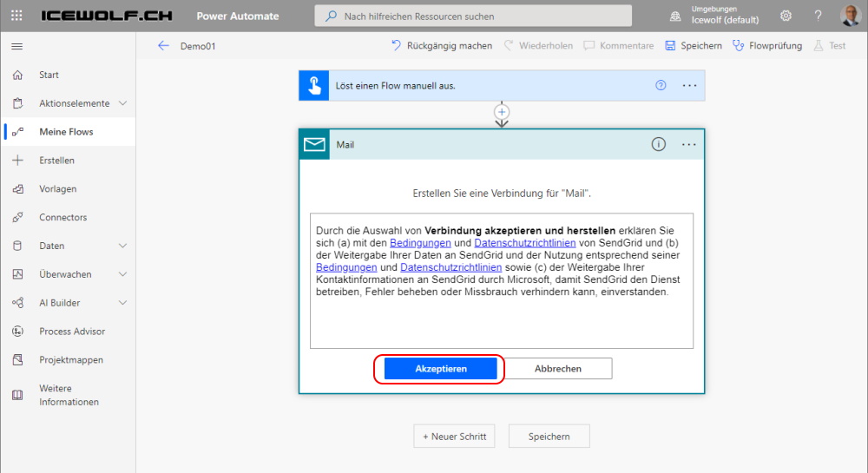The width and height of the screenshot is (868, 473).
Task: Expand the Daten submenu chevron
Action: [123, 246]
